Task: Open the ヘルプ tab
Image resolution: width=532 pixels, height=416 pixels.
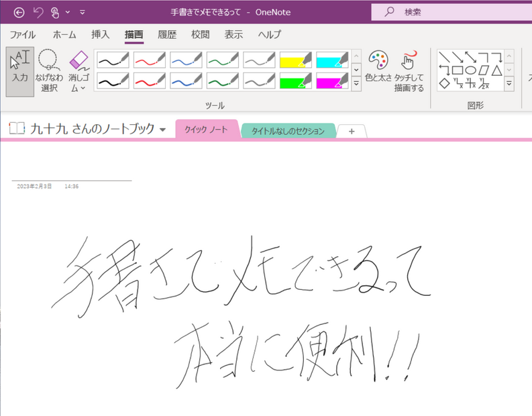Action: (270, 35)
